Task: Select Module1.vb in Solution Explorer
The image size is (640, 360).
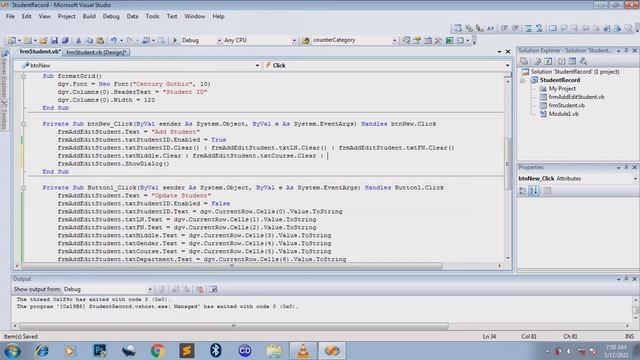Action: point(563,114)
